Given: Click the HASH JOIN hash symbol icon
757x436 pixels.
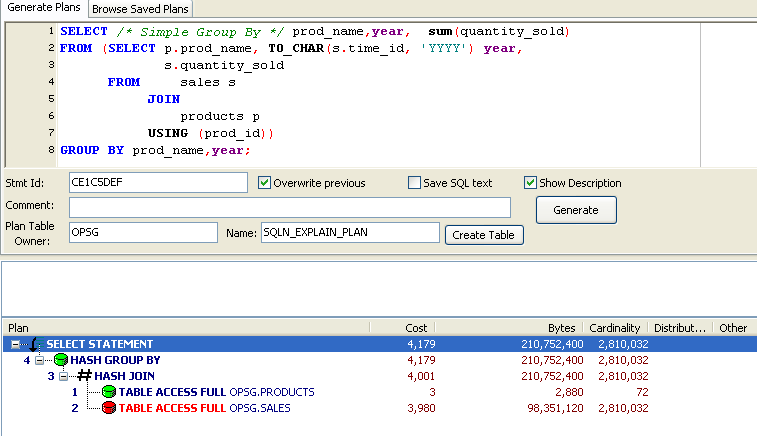Looking at the screenshot, I should click(x=84, y=375).
